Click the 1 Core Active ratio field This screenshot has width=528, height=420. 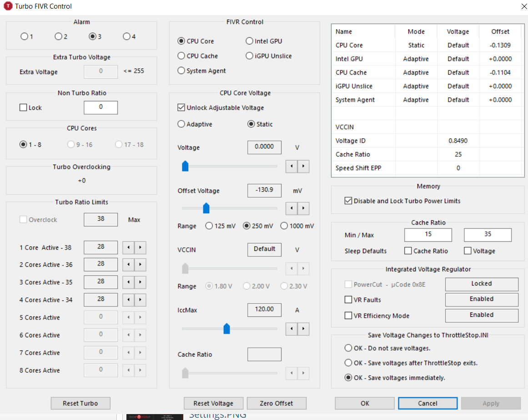click(101, 247)
